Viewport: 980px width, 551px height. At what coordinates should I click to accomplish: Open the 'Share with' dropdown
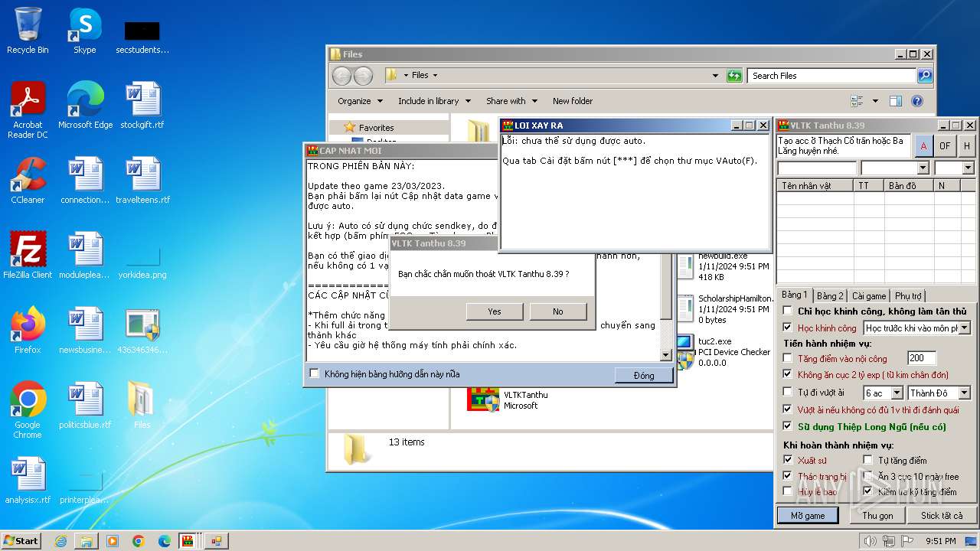click(511, 101)
